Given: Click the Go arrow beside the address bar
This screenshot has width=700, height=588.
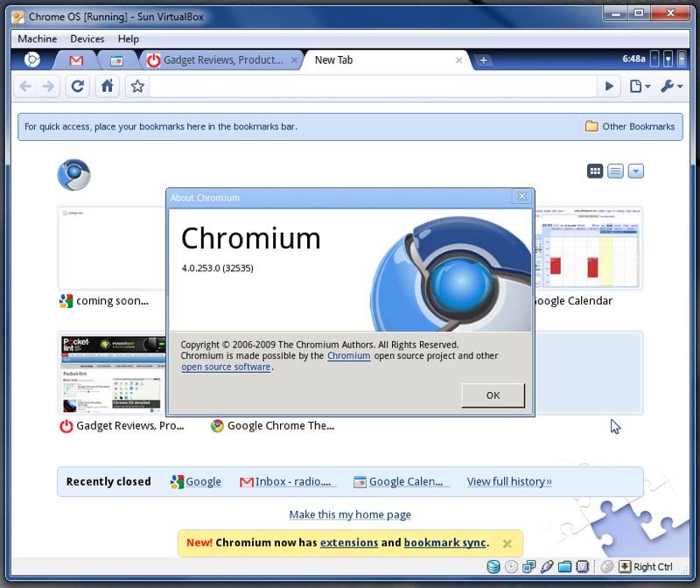Looking at the screenshot, I should tap(610, 86).
